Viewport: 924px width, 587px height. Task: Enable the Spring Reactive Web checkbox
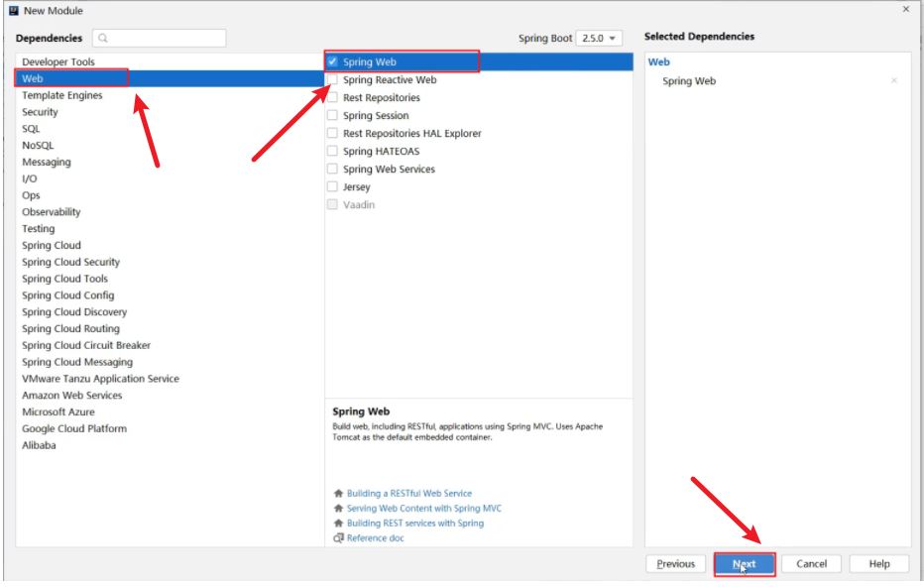tap(333, 79)
